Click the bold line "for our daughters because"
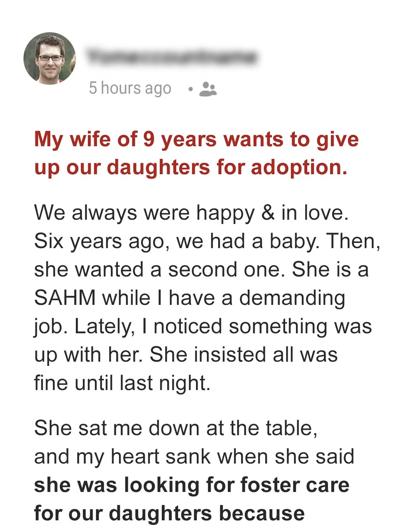The height and width of the screenshot is (525, 420). tap(169, 513)
